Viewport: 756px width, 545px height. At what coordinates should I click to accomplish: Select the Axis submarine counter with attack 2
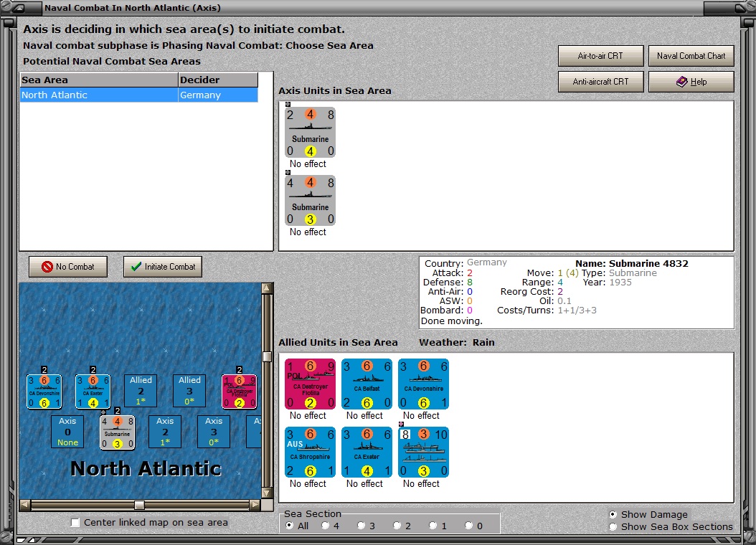tap(310, 133)
